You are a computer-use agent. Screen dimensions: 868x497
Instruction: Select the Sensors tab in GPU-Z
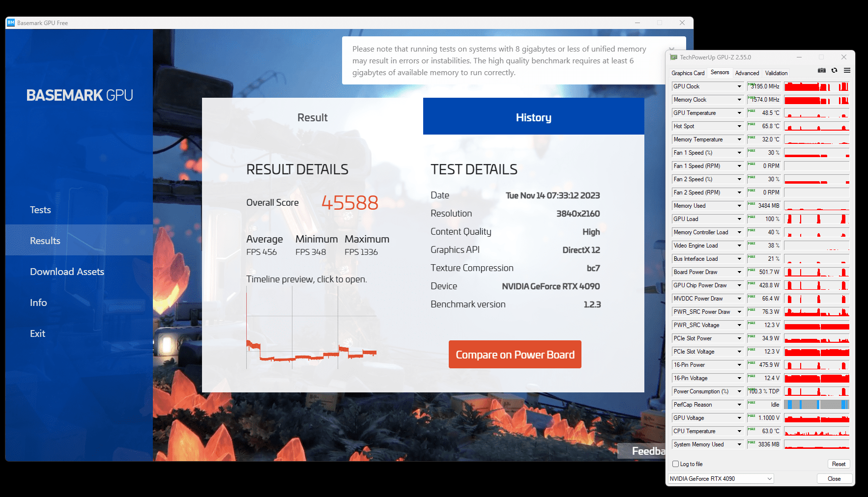pyautogui.click(x=720, y=72)
